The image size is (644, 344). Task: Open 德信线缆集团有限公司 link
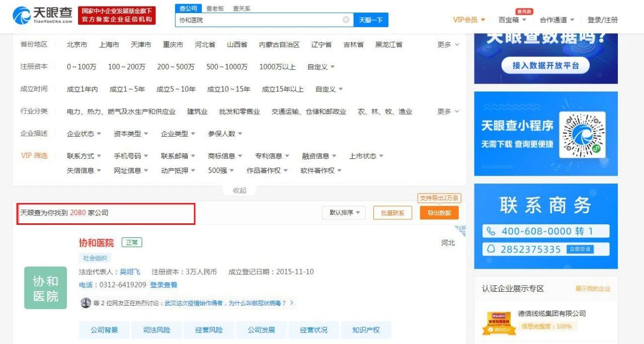click(552, 313)
